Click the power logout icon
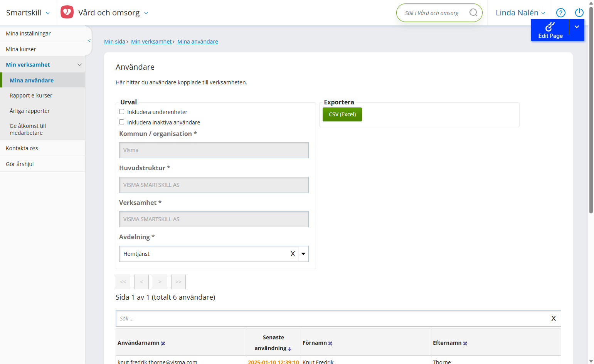Screen dimensions: 594x364 [579, 13]
